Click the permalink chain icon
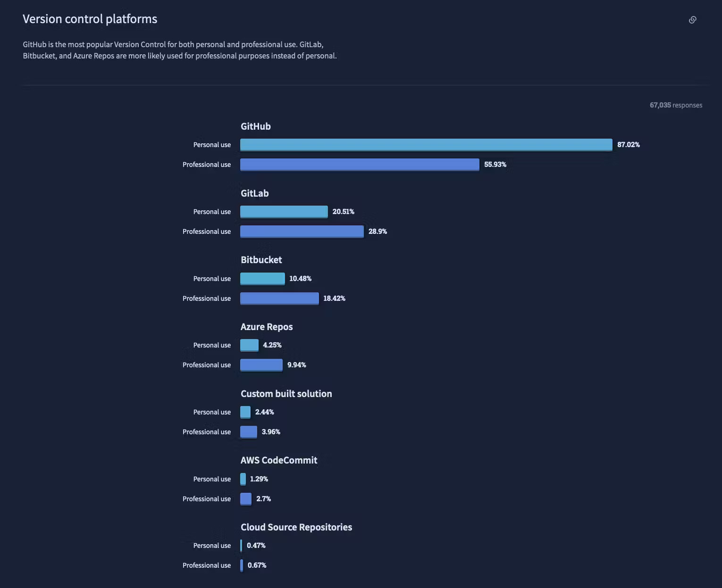The width and height of the screenshot is (722, 588). pyautogui.click(x=692, y=20)
